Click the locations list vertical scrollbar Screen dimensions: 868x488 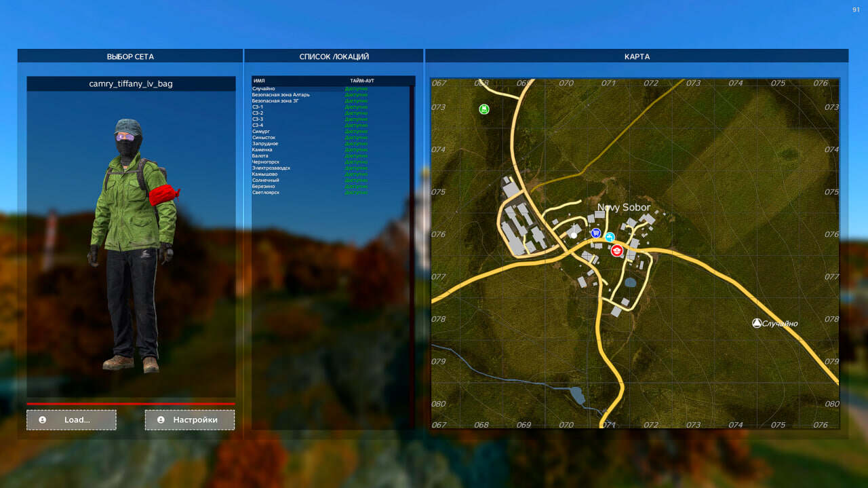coord(413,257)
